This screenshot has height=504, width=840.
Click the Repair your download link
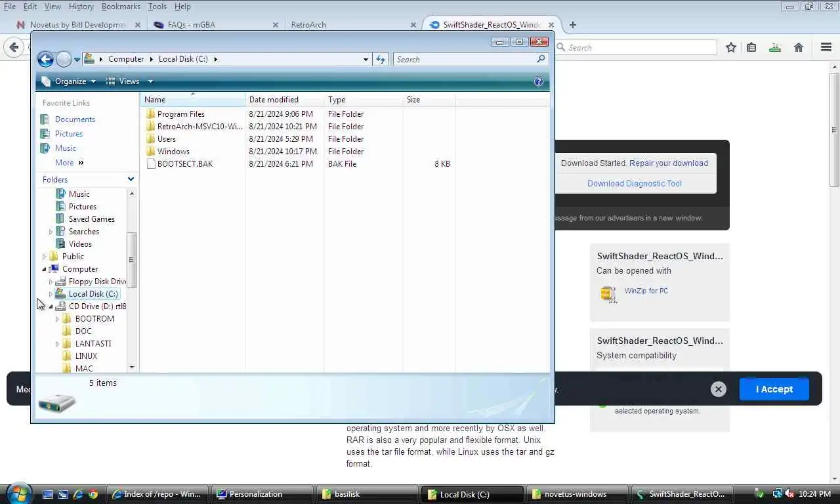coord(669,163)
